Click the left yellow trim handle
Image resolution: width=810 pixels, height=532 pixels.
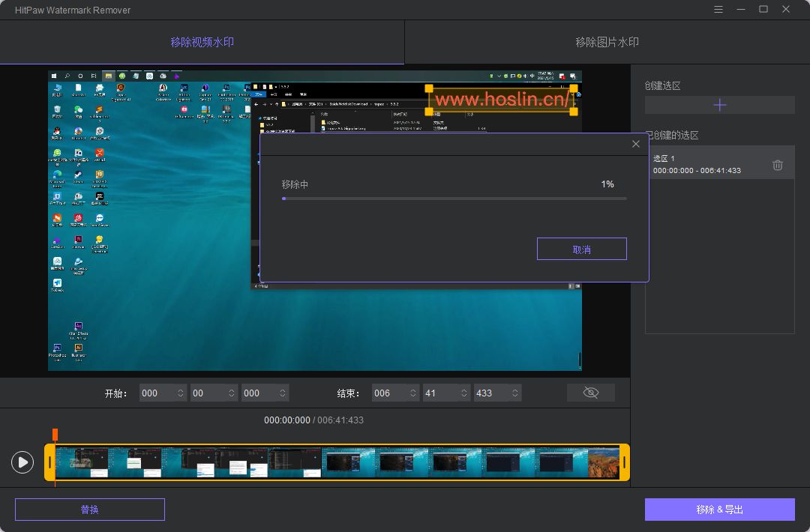pos(49,462)
